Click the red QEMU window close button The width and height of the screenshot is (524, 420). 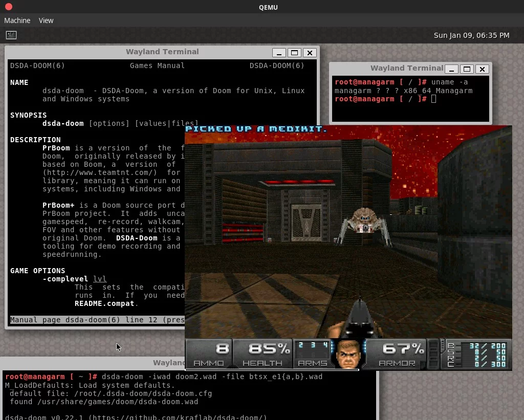[x=9, y=7]
